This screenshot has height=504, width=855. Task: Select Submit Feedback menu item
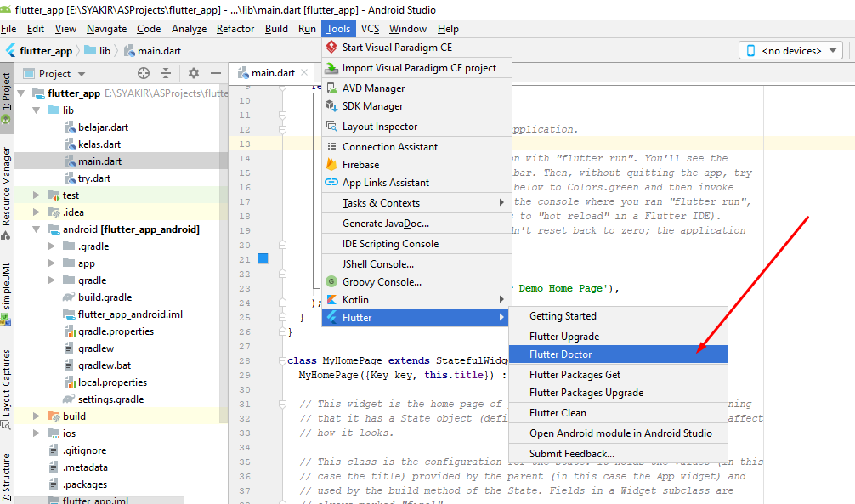[x=618, y=454]
